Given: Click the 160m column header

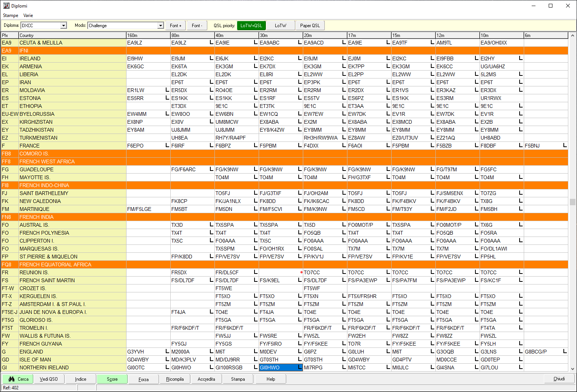Looking at the screenshot, I should (148, 35).
